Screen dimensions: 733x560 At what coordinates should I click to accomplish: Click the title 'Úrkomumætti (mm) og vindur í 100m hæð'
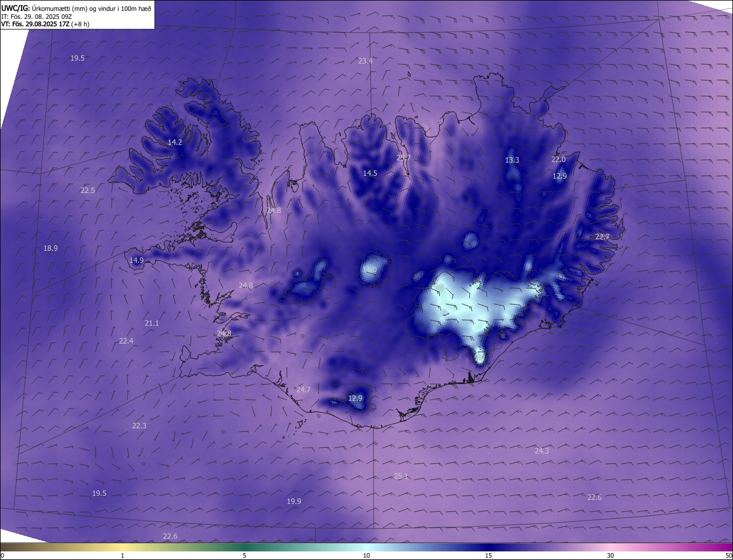tap(90, 8)
